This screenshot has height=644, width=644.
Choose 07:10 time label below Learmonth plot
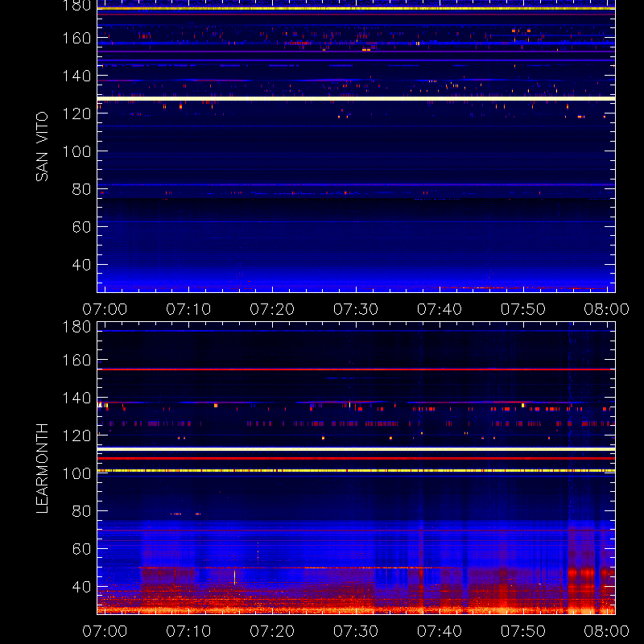188,631
